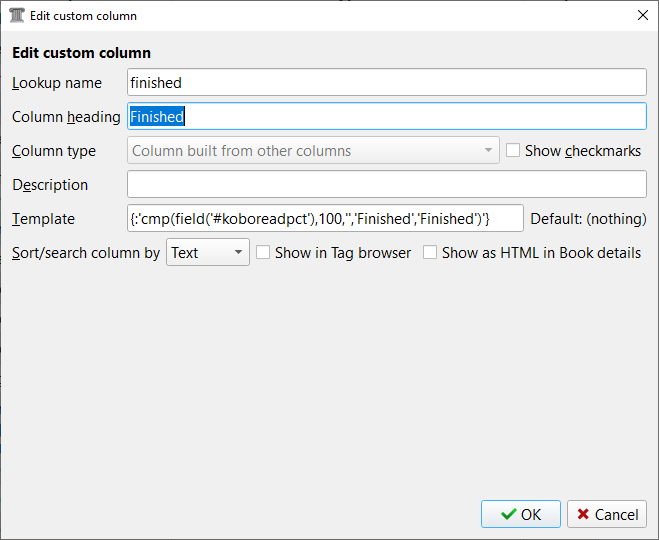Open the Column type combo box

pyautogui.click(x=313, y=151)
